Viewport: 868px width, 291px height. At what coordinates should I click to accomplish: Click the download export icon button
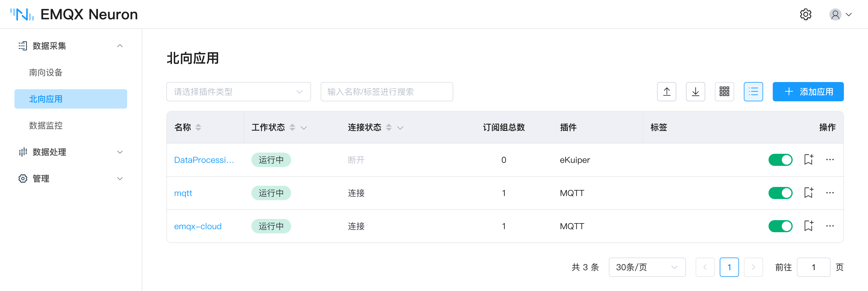(x=696, y=92)
